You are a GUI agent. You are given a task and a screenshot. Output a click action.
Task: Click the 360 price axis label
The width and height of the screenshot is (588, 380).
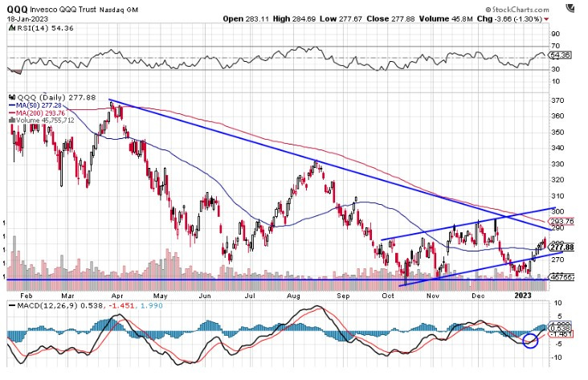tap(557, 116)
